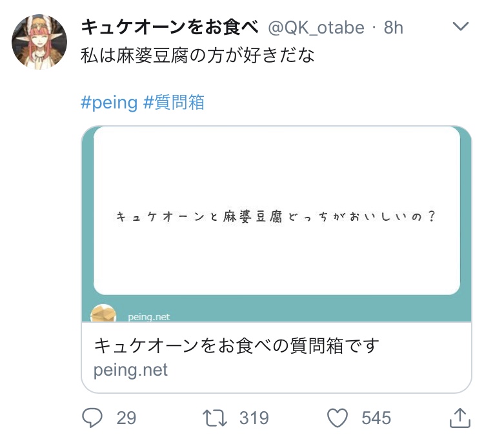Click the peing.net watermark inside card image
The height and width of the screenshot is (448, 484).
point(148,317)
